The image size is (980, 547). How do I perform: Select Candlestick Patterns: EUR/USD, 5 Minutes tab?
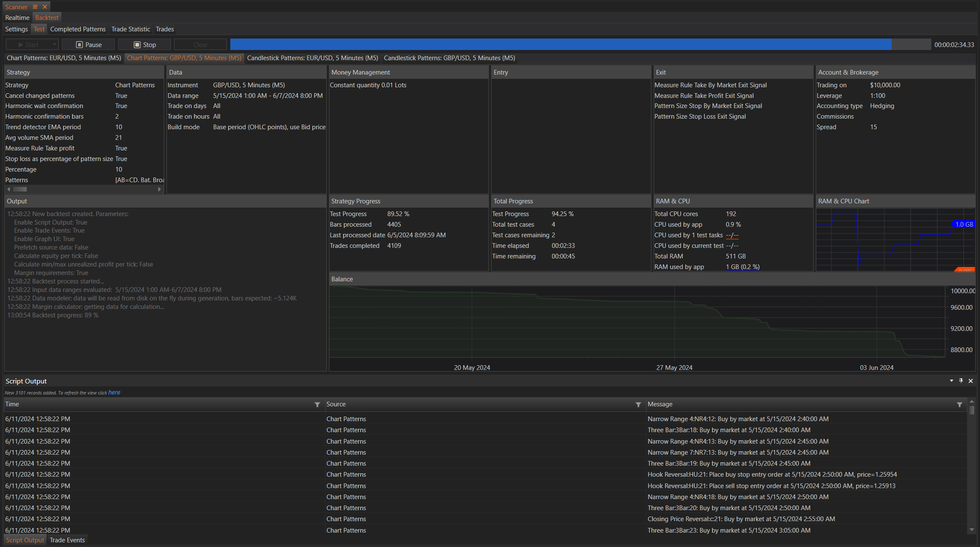(x=312, y=58)
